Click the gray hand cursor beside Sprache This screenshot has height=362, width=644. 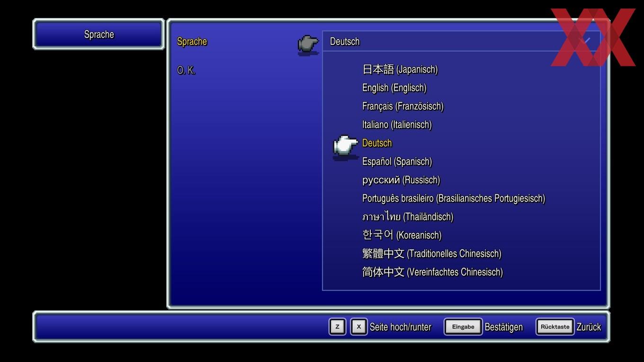pos(308,45)
